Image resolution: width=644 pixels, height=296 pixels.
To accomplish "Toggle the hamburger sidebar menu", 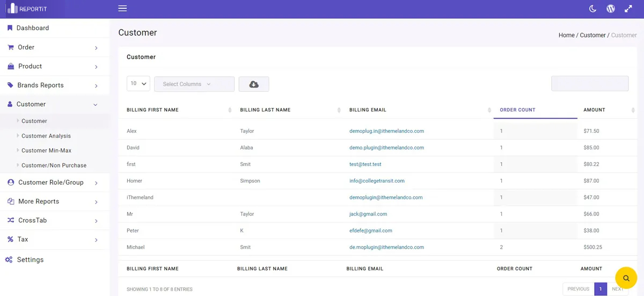I will pos(122,9).
